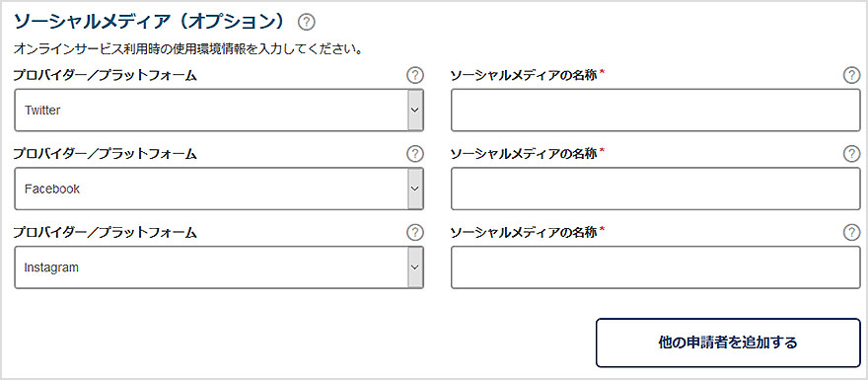Image resolution: width=868 pixels, height=380 pixels.
Task: Open help for ソーシャルメディア（オプション） heading
Action: [306, 22]
